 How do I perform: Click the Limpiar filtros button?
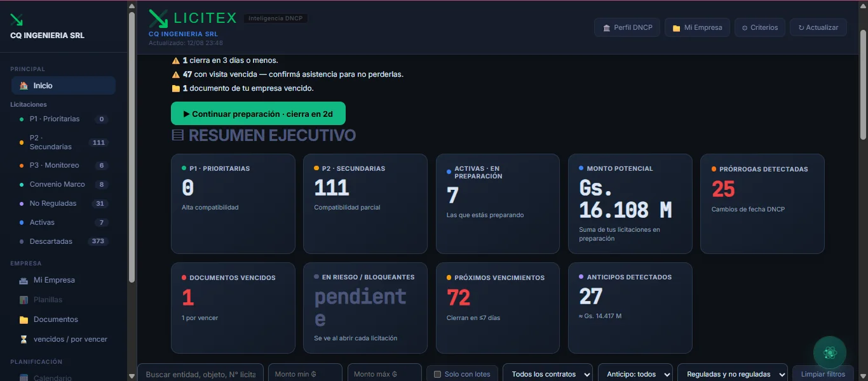pyautogui.click(x=823, y=374)
